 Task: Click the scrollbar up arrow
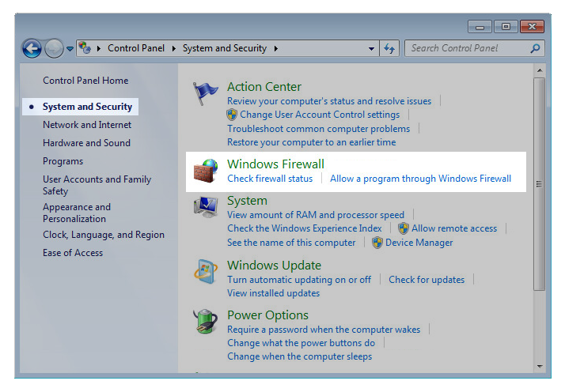540,70
